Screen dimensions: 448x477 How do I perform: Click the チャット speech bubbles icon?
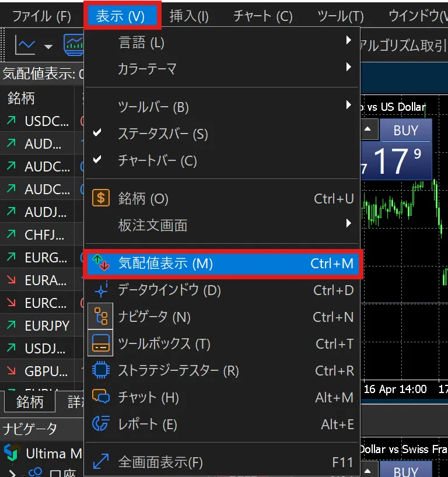tap(101, 397)
